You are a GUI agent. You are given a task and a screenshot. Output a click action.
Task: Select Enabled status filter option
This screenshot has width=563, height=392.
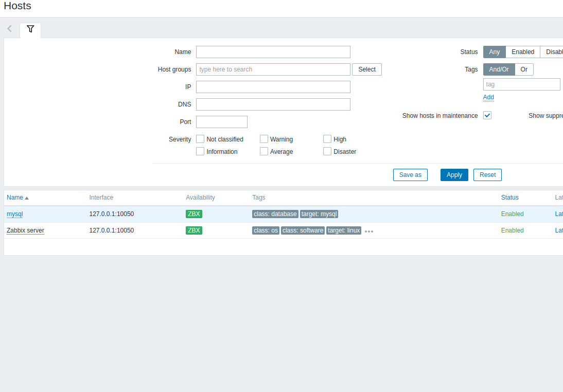click(522, 52)
